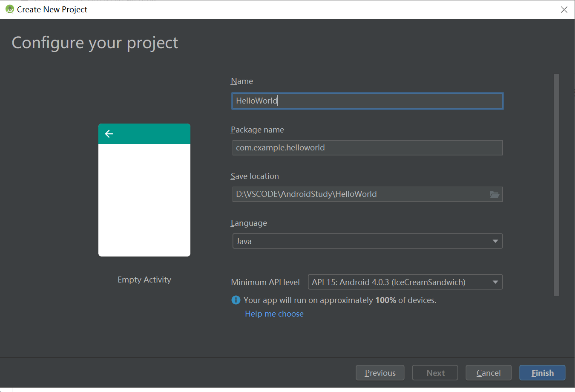
Task: Click the Name input field containing HelloWorld
Action: [368, 101]
